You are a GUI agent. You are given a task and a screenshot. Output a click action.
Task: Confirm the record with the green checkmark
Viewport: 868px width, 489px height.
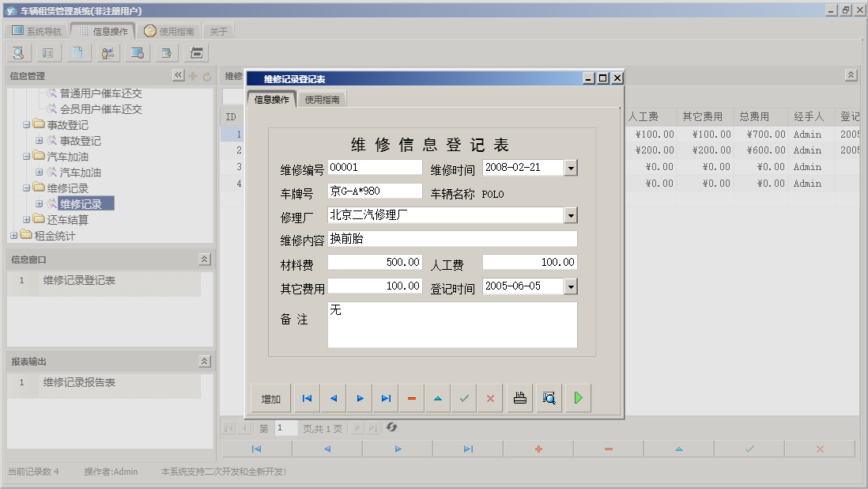tap(464, 398)
